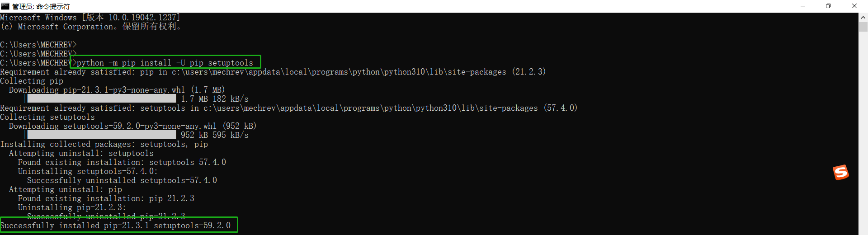The height and width of the screenshot is (235, 868).
Task: Click the vertical scrollbar thumb
Action: (x=863, y=27)
